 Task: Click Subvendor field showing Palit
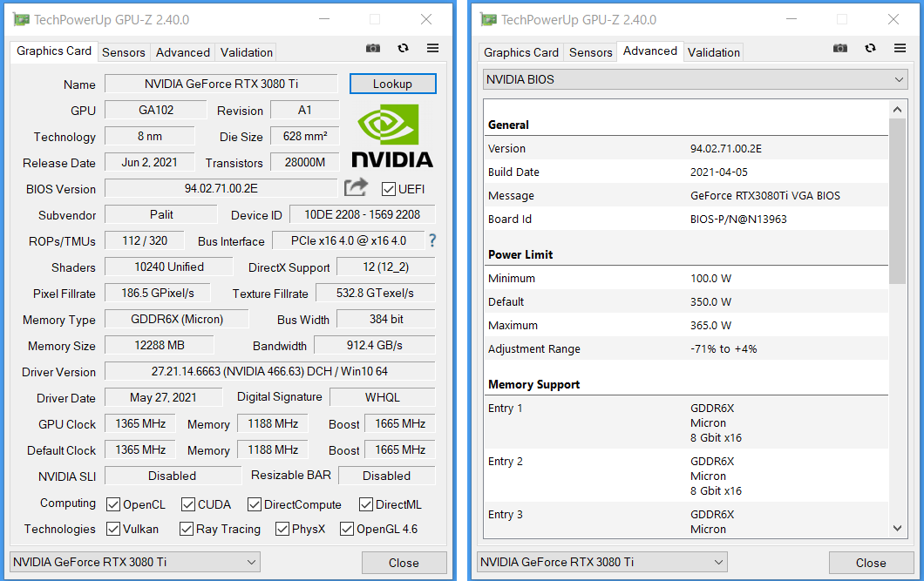tap(161, 214)
